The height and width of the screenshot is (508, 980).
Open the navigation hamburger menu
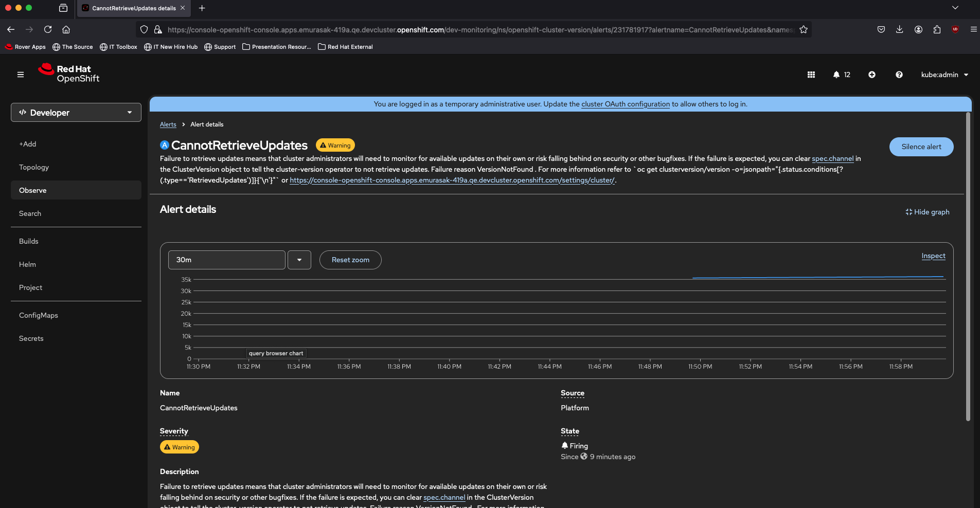[x=21, y=75]
